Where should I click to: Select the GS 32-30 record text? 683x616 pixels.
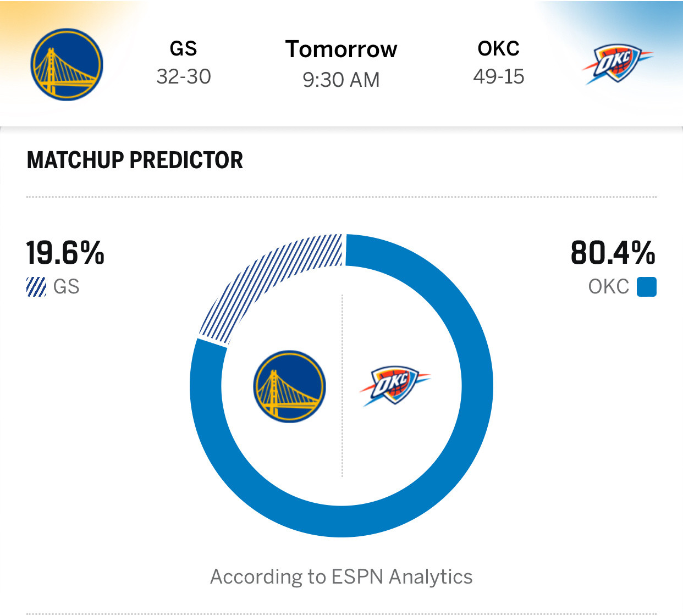click(184, 76)
